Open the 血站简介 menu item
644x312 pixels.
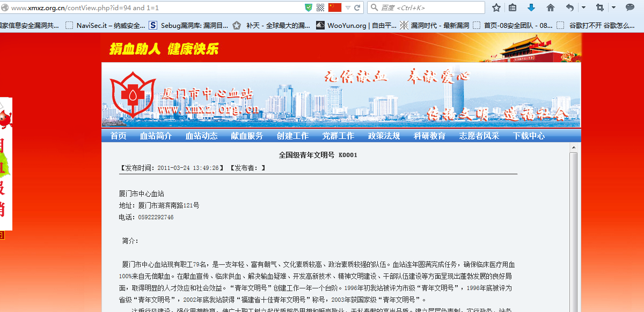[x=156, y=136]
